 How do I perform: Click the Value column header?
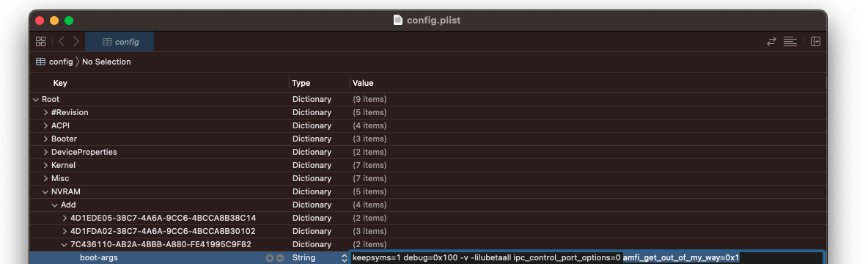click(x=363, y=83)
